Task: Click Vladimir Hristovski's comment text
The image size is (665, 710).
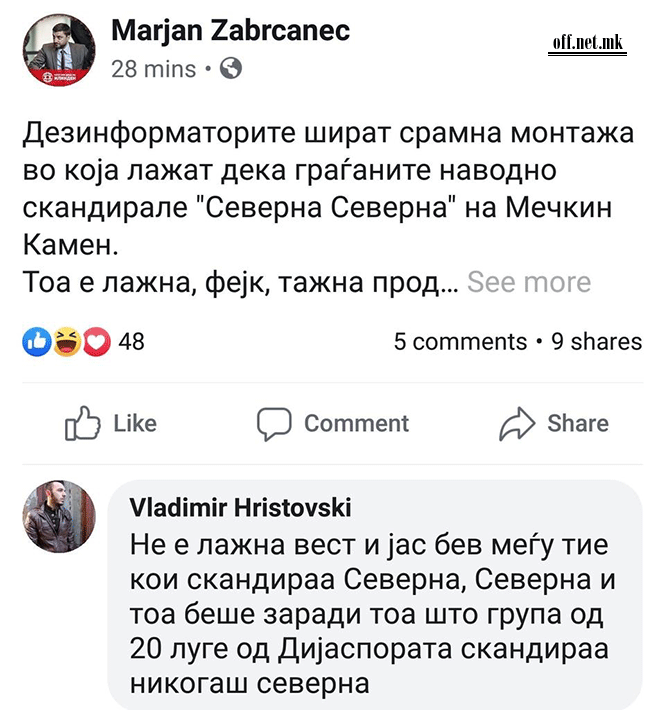Action: tap(370, 614)
